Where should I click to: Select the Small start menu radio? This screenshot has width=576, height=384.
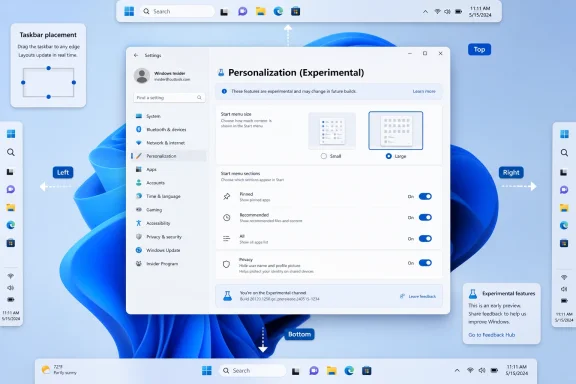[x=324, y=156]
